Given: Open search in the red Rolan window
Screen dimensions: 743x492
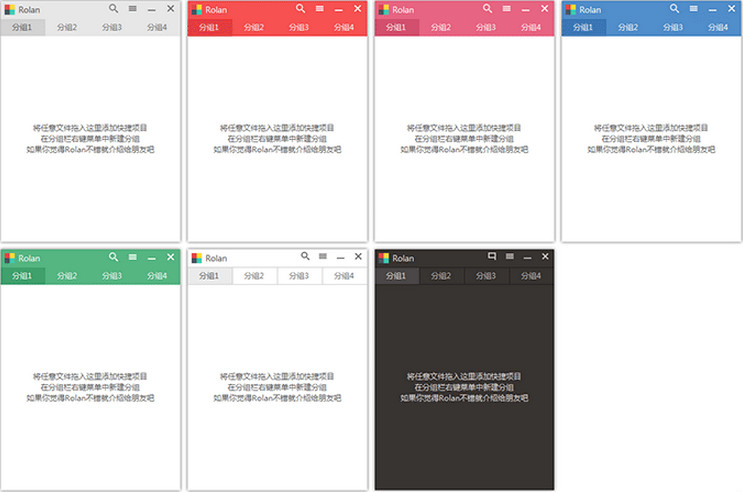Looking at the screenshot, I should [300, 9].
